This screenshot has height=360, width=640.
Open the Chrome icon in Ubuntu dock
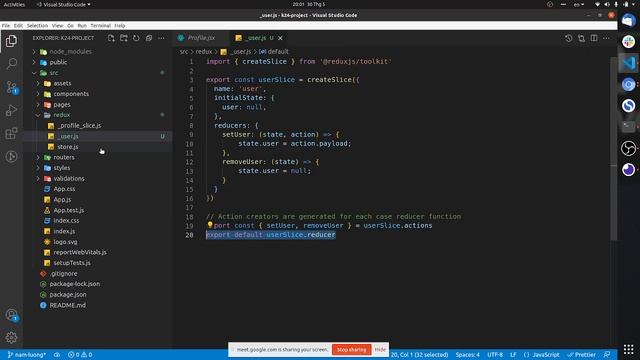tap(629, 84)
